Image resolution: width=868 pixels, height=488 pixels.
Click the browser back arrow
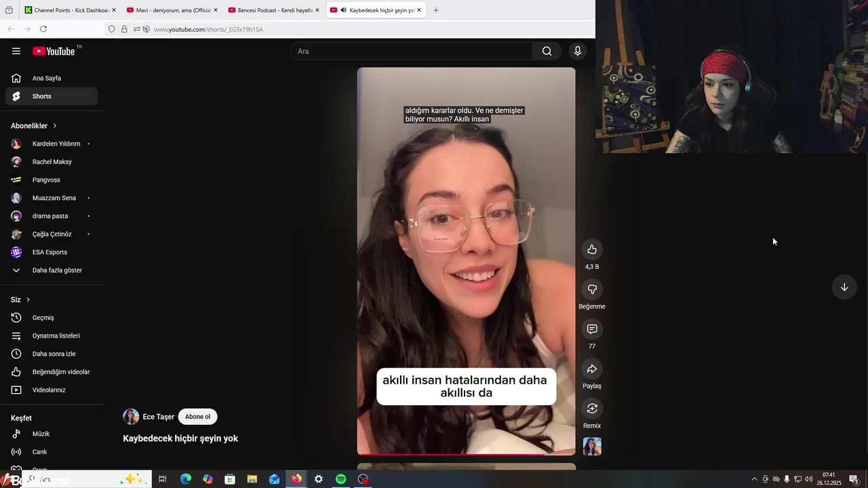[11, 29]
